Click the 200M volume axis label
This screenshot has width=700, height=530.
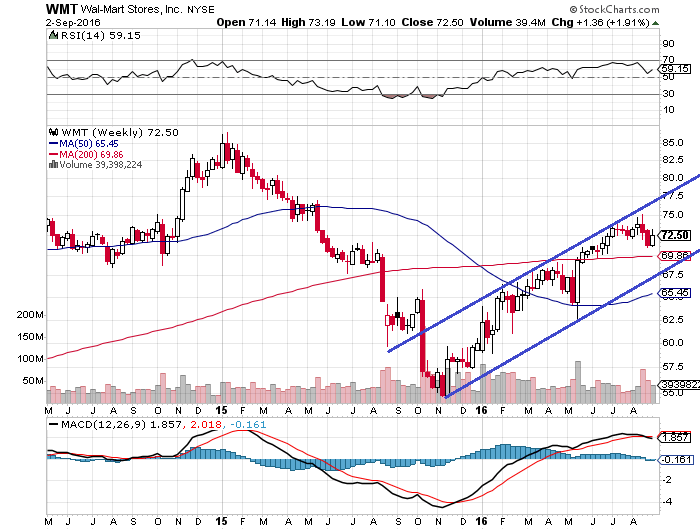tap(30, 315)
